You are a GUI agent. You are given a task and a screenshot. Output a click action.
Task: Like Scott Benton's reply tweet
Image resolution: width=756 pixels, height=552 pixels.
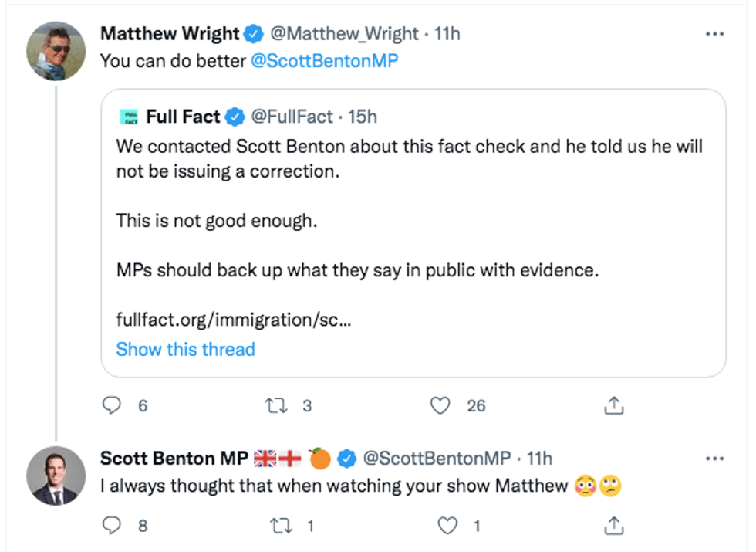click(448, 526)
